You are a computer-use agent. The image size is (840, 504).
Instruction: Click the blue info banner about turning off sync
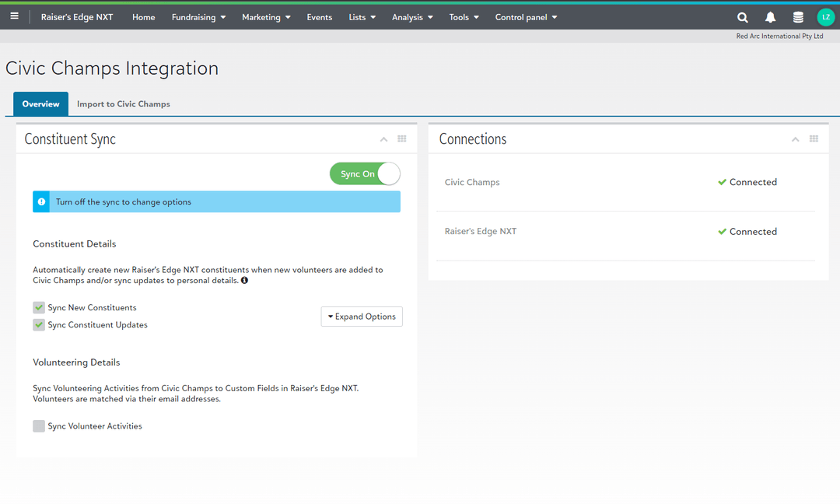tap(216, 201)
